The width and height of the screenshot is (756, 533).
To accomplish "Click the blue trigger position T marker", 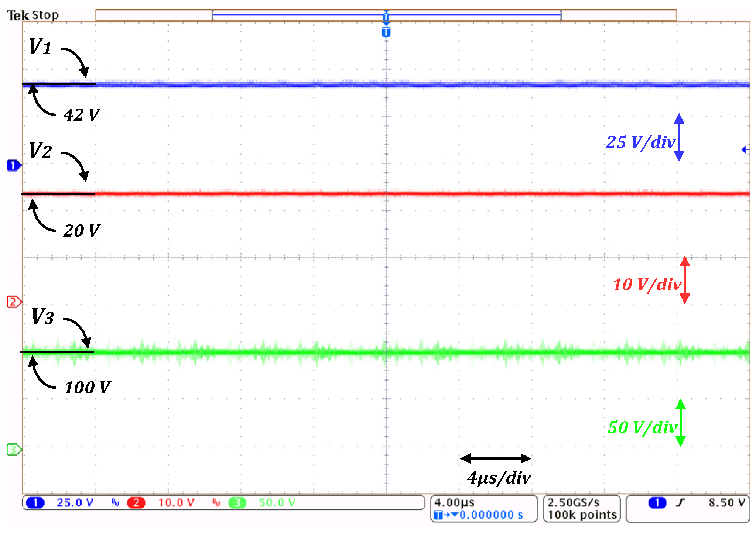I will pos(386,32).
